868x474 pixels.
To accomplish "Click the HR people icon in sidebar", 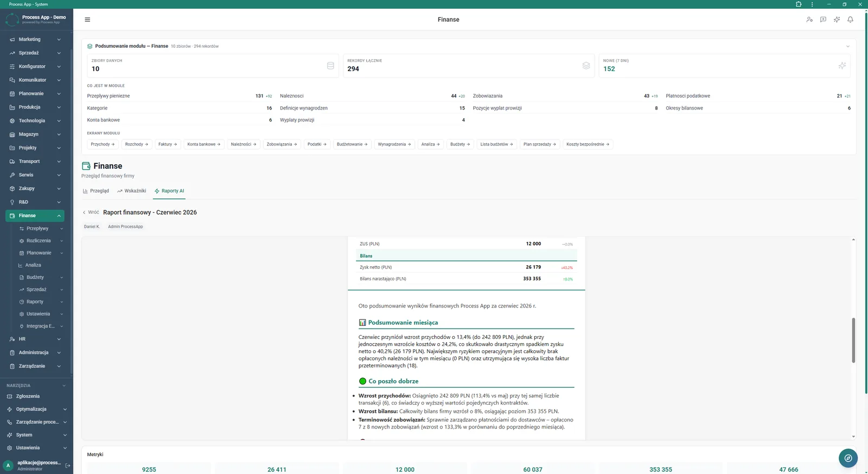I will point(12,339).
